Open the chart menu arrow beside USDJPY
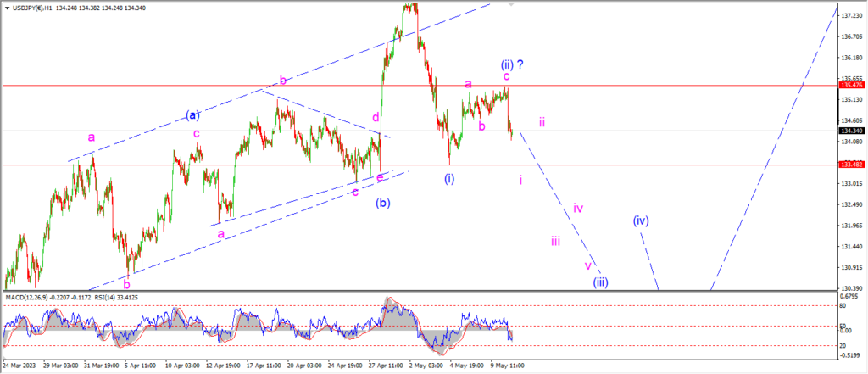 tap(6, 8)
